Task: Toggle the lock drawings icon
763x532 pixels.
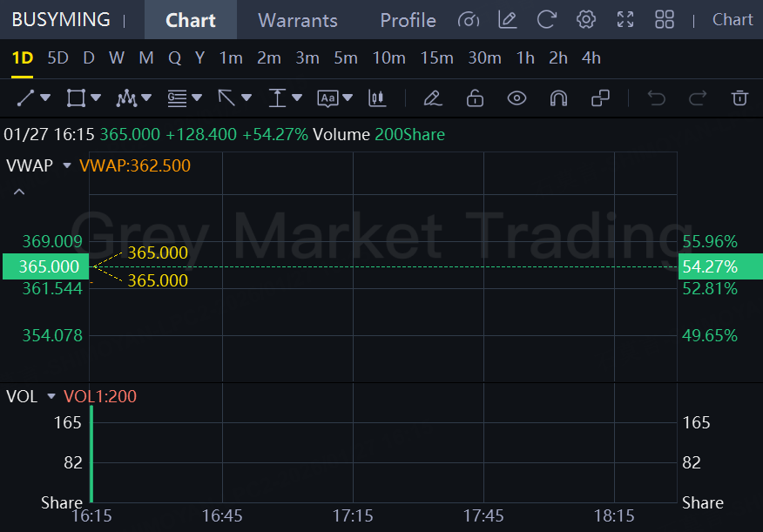Action: (475, 98)
